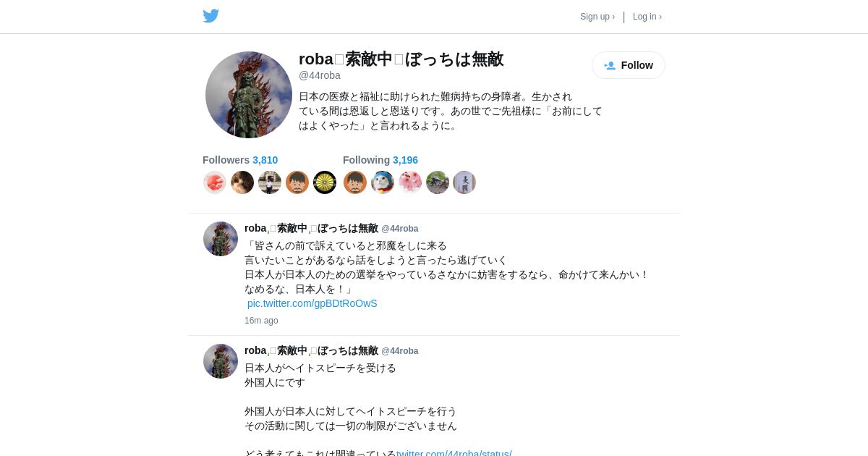Screen dimensions: 868x456
Task: Select the first avatar under Following
Action: pyautogui.click(x=355, y=182)
